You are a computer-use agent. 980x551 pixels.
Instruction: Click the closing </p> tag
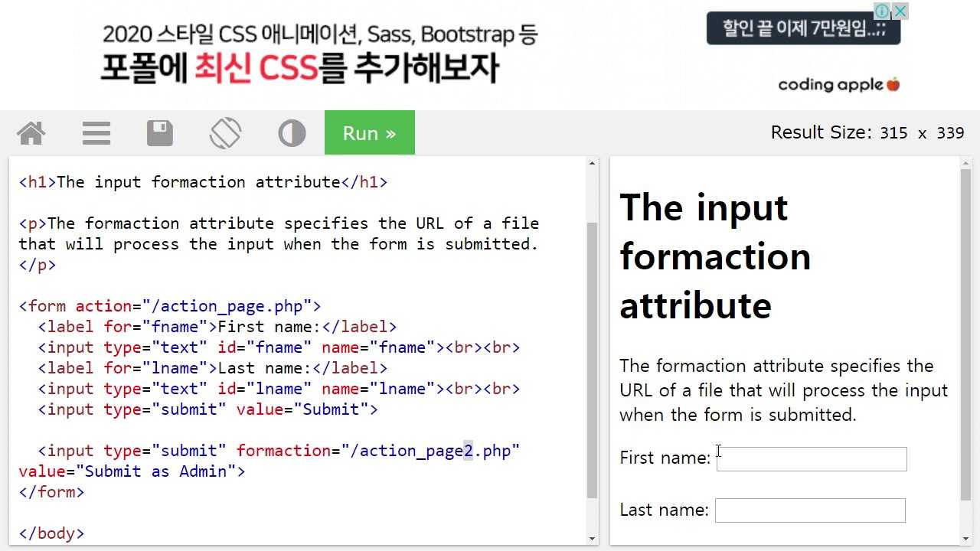point(38,265)
